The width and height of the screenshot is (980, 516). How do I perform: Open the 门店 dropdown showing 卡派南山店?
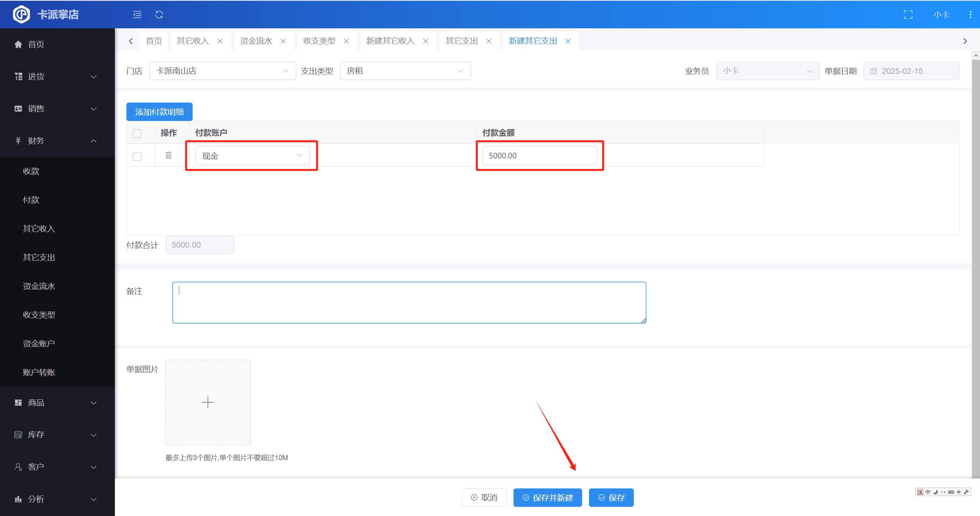(x=222, y=71)
